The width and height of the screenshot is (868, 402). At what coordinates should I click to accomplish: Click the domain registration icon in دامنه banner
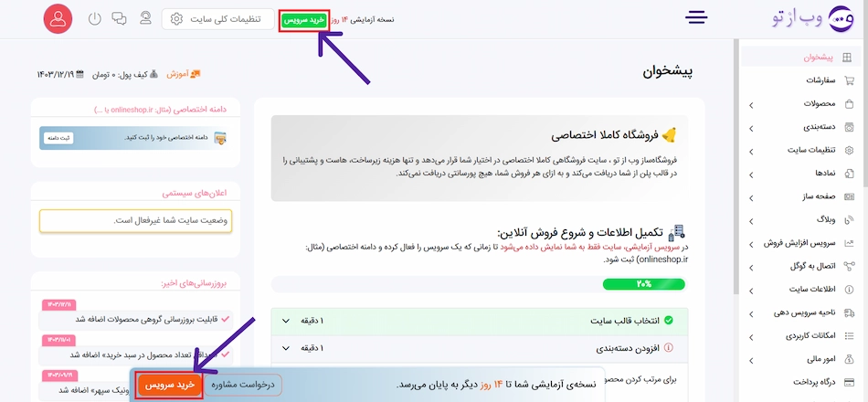tap(220, 138)
